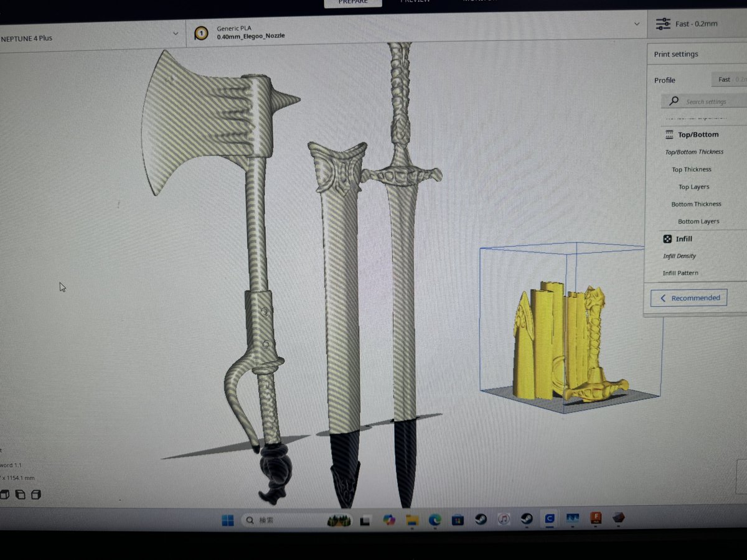This screenshot has width=747, height=560.
Task: Open the second Steam icon on taskbar
Action: tap(527, 519)
